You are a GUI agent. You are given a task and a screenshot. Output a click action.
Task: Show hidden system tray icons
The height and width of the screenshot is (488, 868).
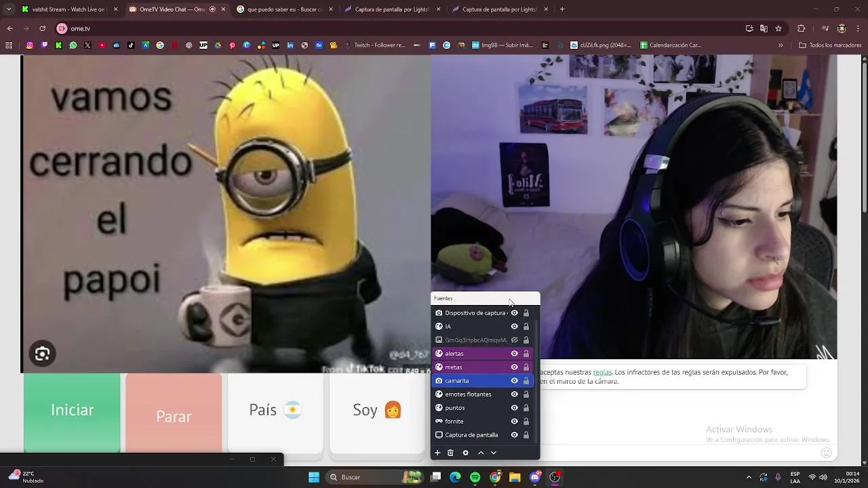[749, 477]
